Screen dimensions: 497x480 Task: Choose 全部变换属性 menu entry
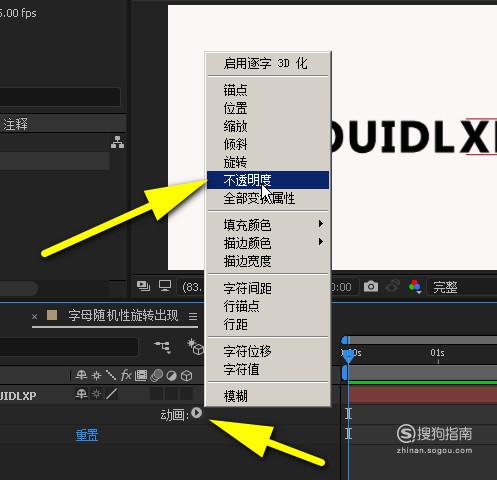coord(268,199)
